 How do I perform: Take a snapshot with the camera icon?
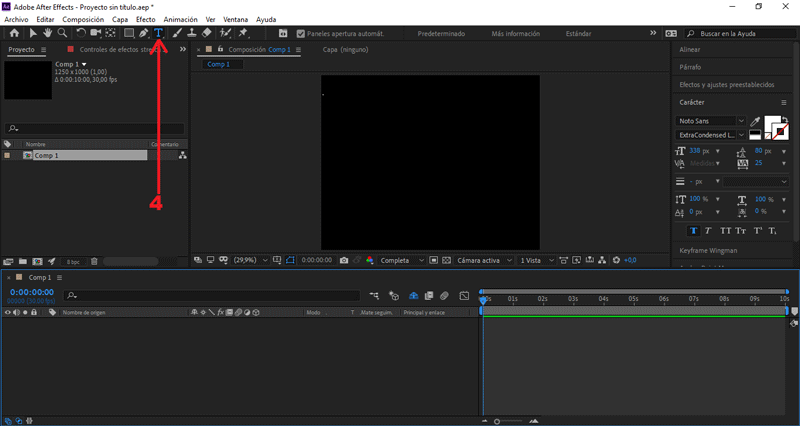[344, 260]
